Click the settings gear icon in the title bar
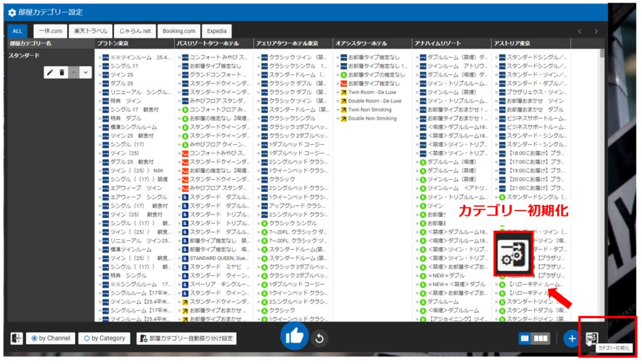 tap(12, 13)
